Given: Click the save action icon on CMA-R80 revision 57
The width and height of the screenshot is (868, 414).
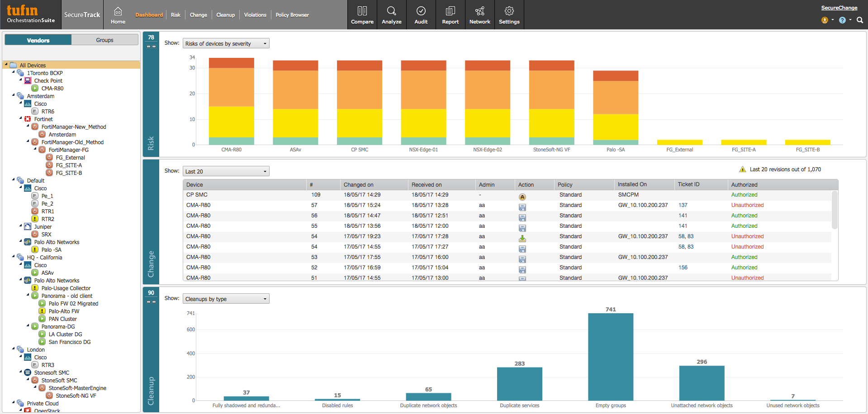Looking at the screenshot, I should pyautogui.click(x=522, y=207).
